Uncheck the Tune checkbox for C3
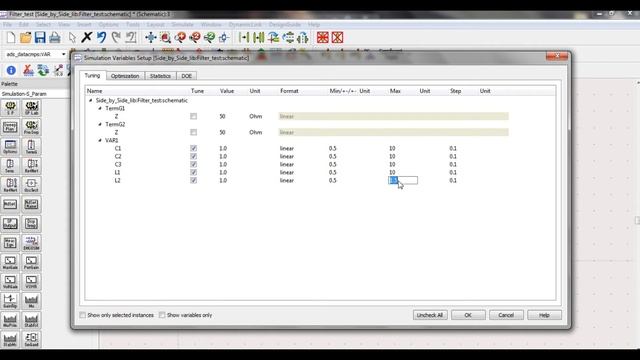The height and width of the screenshot is (360, 640). tap(193, 164)
